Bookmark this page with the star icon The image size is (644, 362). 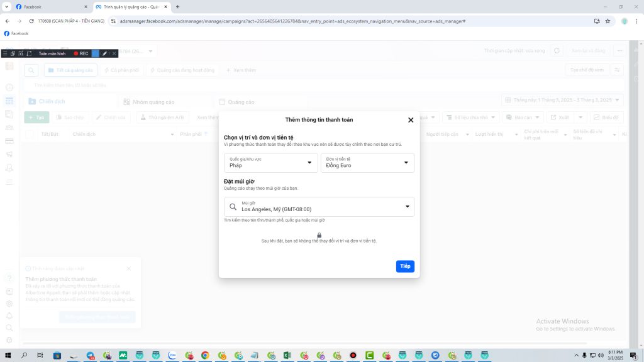click(608, 21)
